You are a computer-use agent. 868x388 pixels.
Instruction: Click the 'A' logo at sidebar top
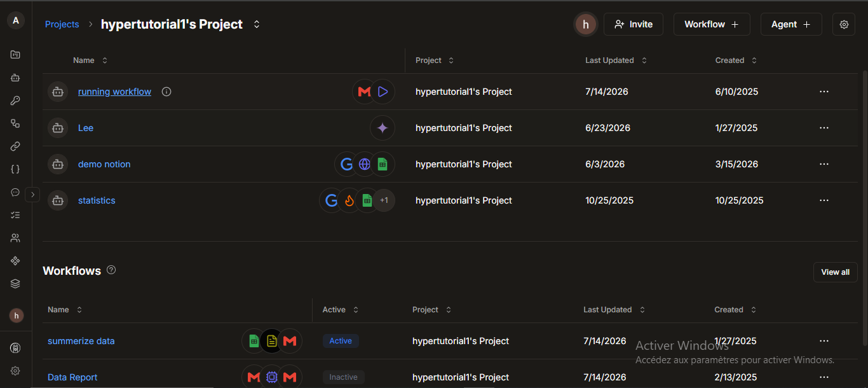click(16, 20)
